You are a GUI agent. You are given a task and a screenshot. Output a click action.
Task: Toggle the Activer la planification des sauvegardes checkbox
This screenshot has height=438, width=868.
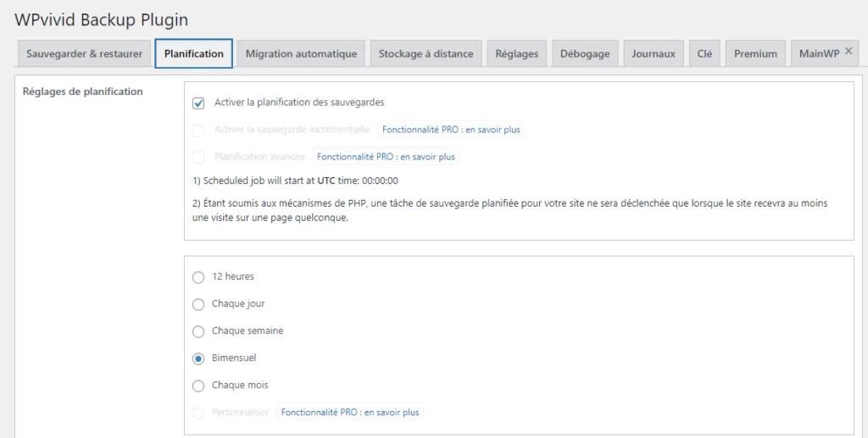pos(198,103)
